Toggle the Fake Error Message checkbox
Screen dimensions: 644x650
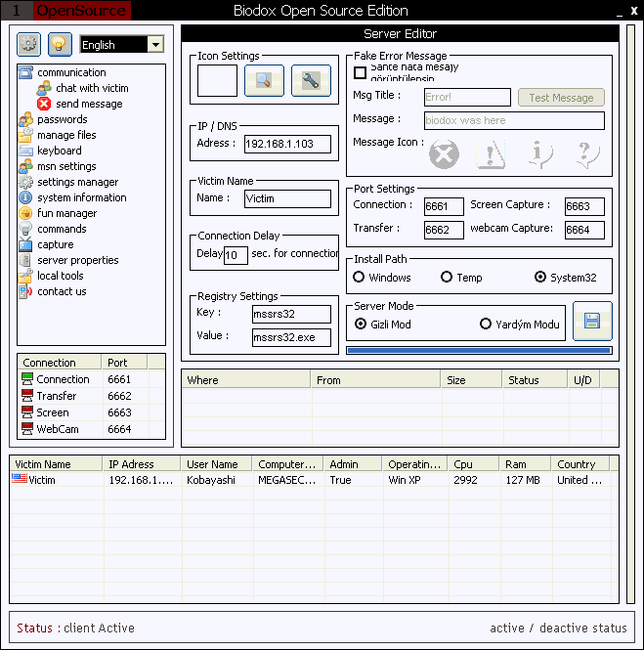pos(360,72)
